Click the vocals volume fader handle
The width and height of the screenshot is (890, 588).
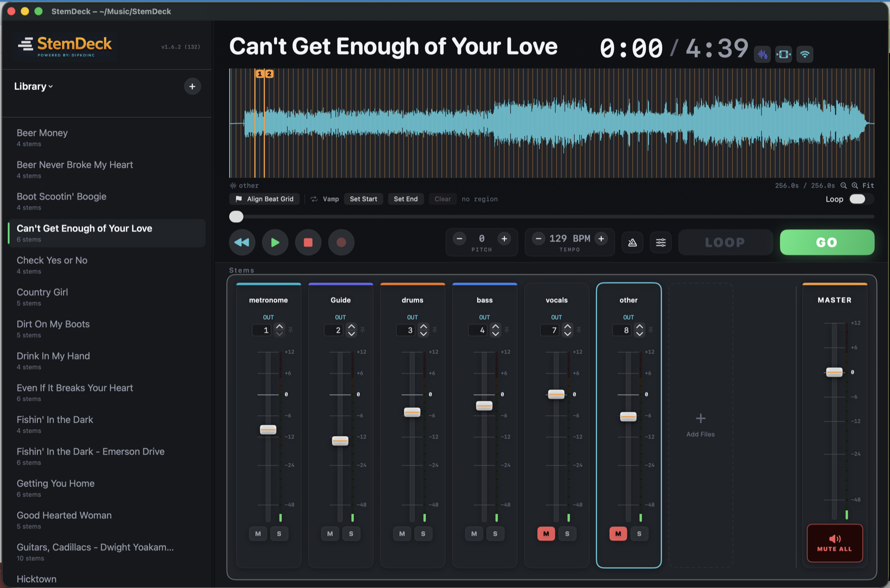click(x=556, y=394)
